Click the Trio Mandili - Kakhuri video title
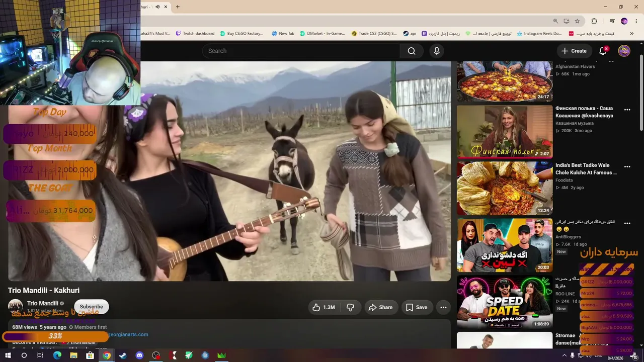This screenshot has width=644, height=362. coord(44,290)
